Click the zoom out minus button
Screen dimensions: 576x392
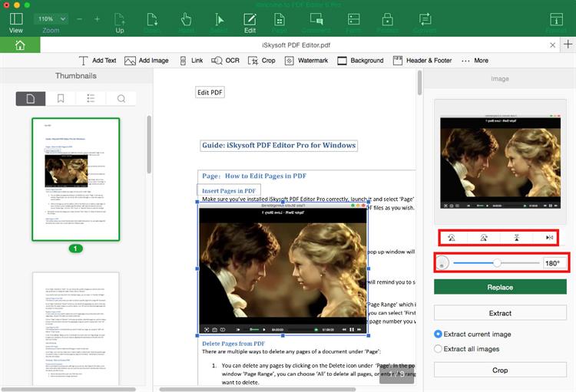tap(79, 18)
